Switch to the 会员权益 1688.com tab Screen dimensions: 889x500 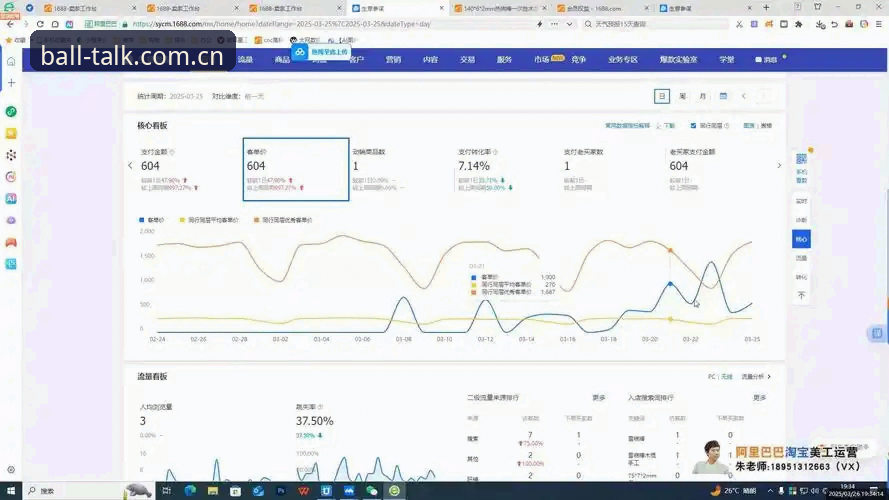[601, 9]
